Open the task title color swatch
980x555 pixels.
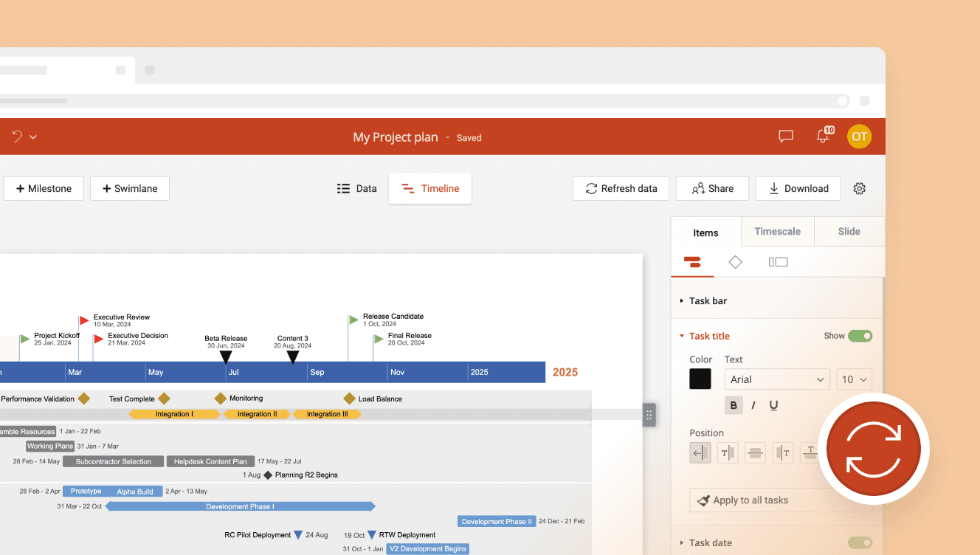pos(700,379)
